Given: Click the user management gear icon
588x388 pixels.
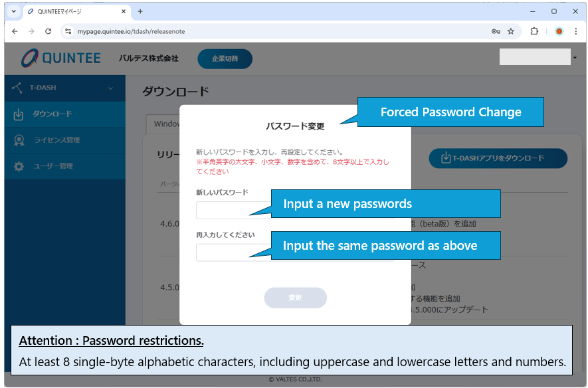Looking at the screenshot, I should 19,166.
